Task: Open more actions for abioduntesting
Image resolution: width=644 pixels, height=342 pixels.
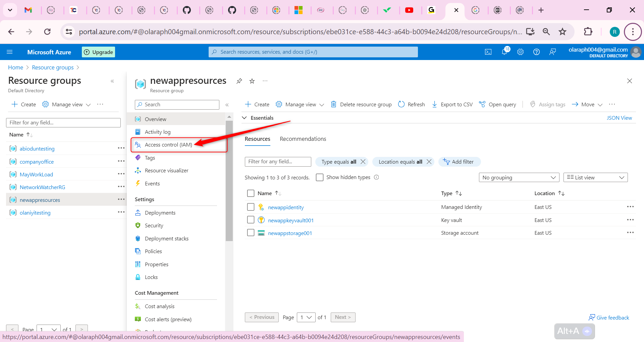Action: coord(121,148)
